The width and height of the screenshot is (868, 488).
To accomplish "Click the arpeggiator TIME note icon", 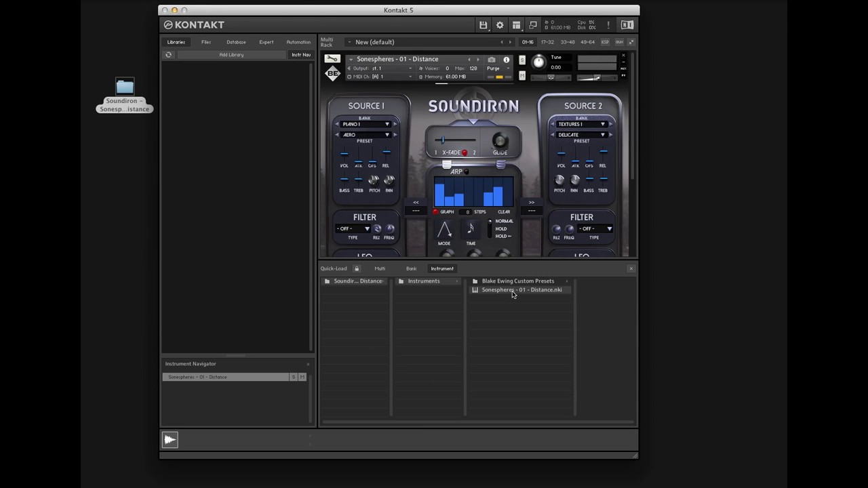I will (x=471, y=230).
